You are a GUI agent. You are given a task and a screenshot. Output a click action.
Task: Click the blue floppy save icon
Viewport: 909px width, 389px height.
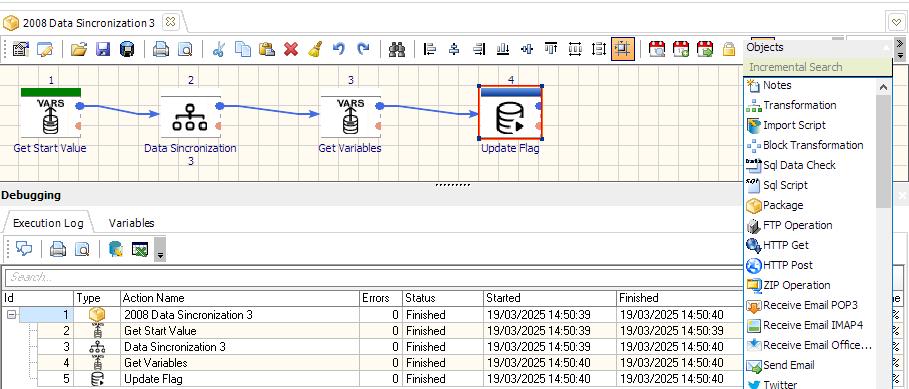tap(103, 49)
